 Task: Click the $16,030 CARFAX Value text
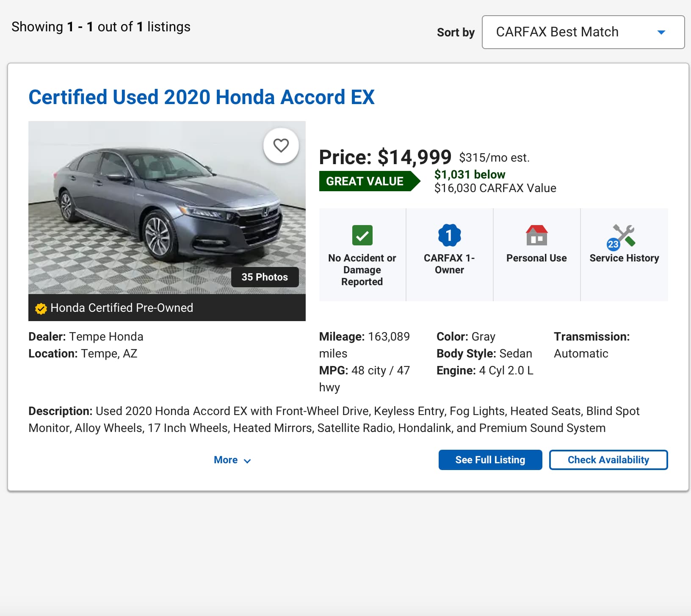click(x=495, y=188)
